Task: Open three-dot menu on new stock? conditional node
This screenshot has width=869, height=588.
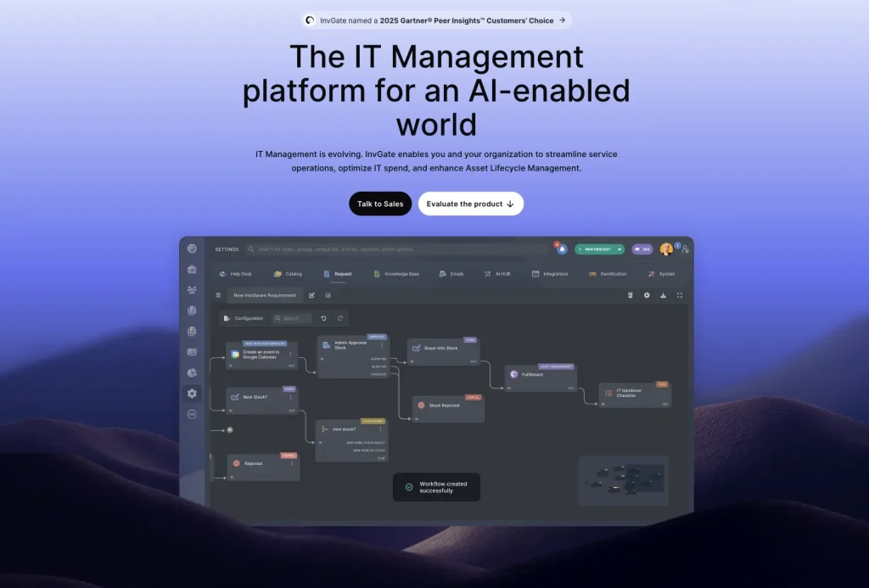Action: click(x=380, y=429)
